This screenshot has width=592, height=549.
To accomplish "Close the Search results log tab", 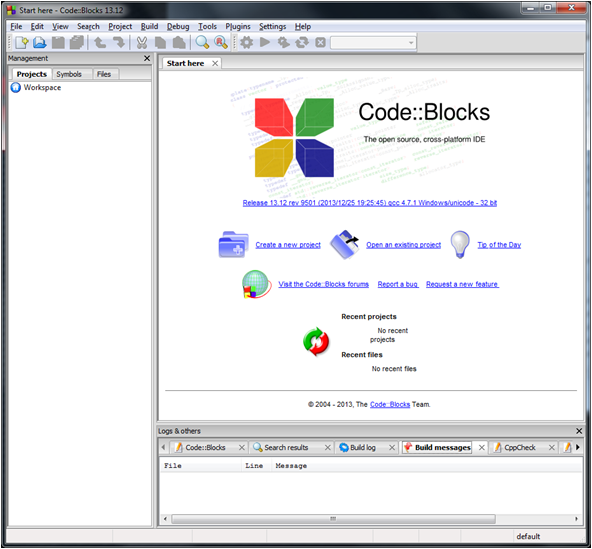I will pos(328,447).
